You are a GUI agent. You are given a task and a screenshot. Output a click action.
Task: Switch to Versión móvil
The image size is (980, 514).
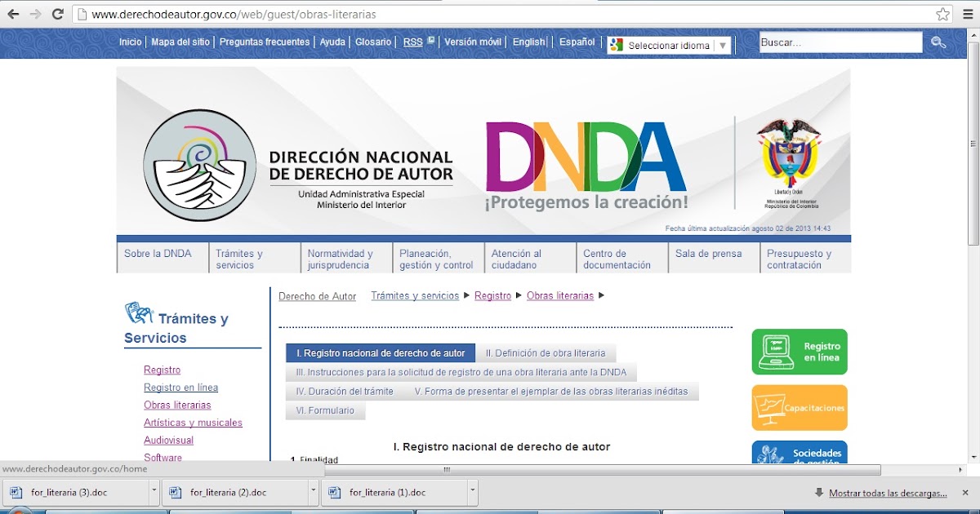click(473, 42)
